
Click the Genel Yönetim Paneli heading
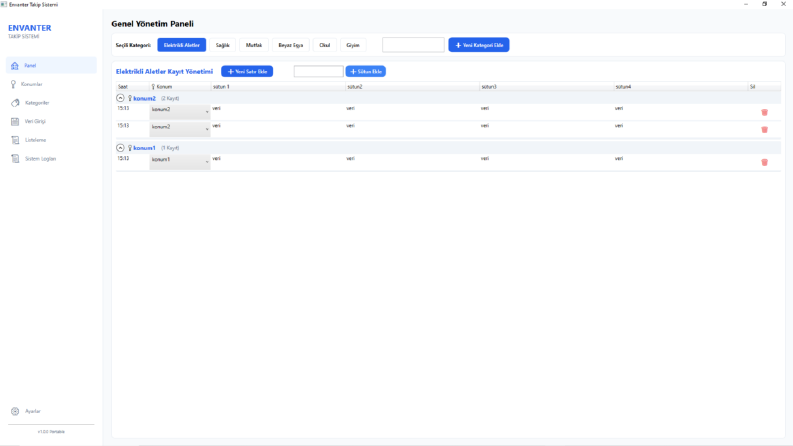click(x=152, y=24)
